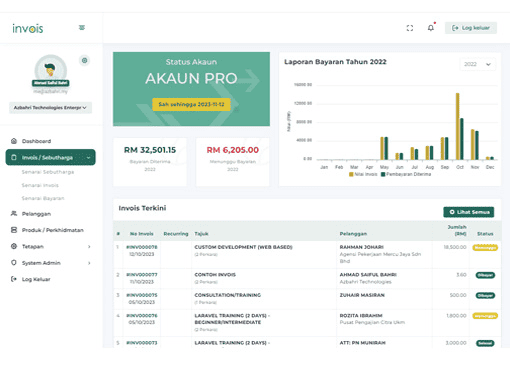510x380 pixels.
Task: Open invoice #INV000076 link
Action: pyautogui.click(x=142, y=315)
